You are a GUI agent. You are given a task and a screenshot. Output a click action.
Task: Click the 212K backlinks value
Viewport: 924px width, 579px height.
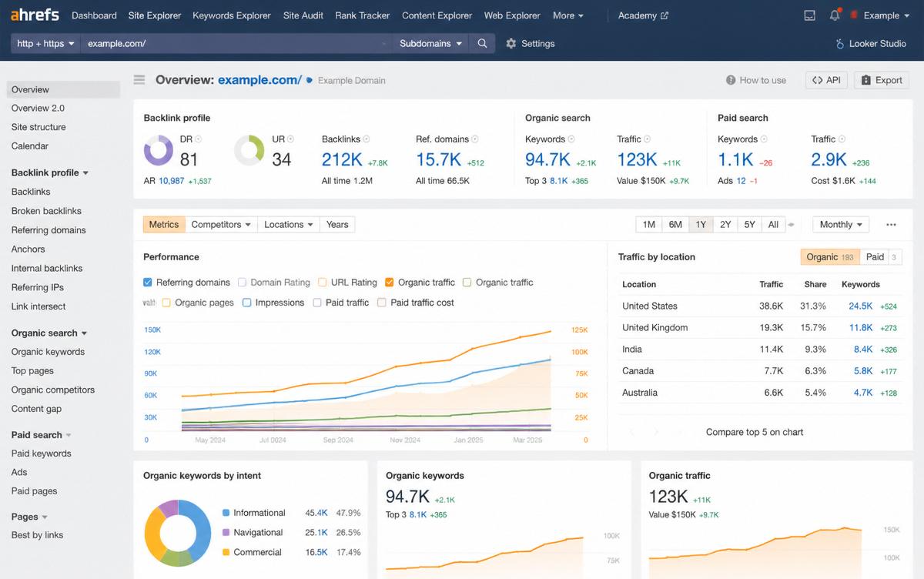pos(342,159)
